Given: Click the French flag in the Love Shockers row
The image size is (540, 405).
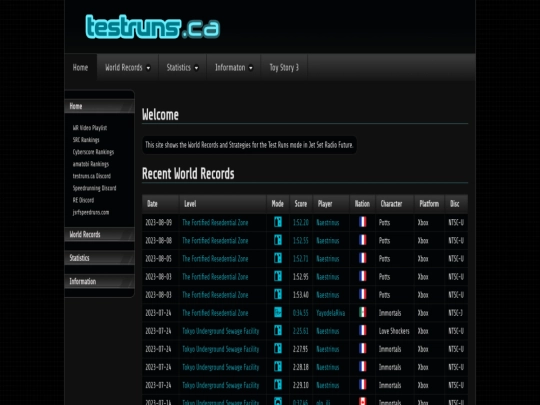Looking at the screenshot, I should [x=362, y=330].
